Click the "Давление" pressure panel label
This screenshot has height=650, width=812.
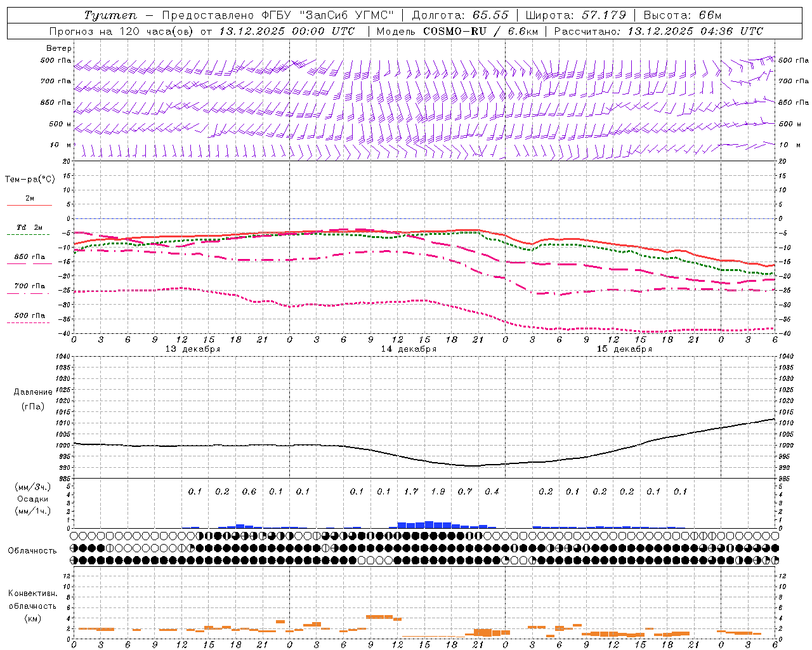[x=33, y=392]
